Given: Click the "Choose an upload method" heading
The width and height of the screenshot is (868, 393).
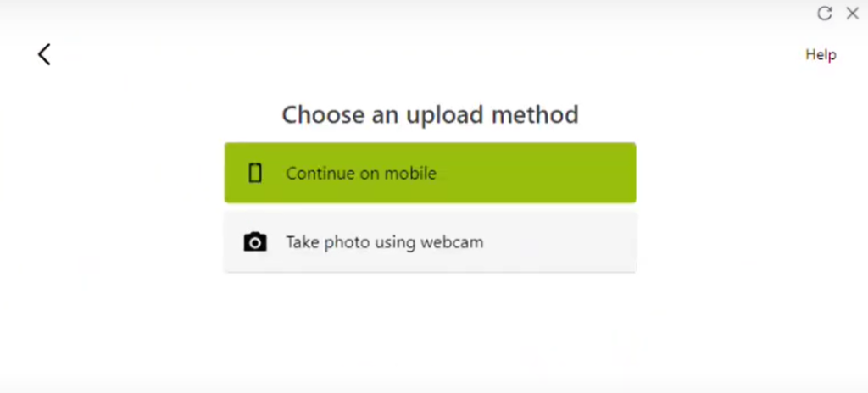Looking at the screenshot, I should [430, 114].
